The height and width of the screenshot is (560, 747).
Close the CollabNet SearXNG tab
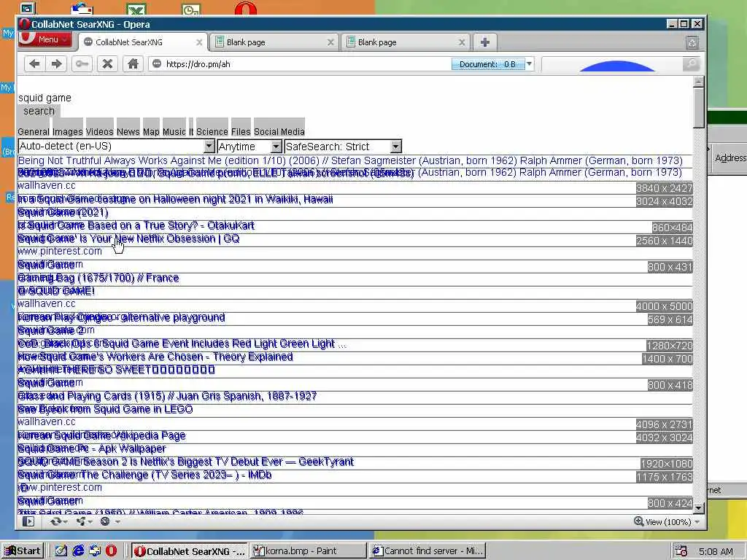point(199,42)
